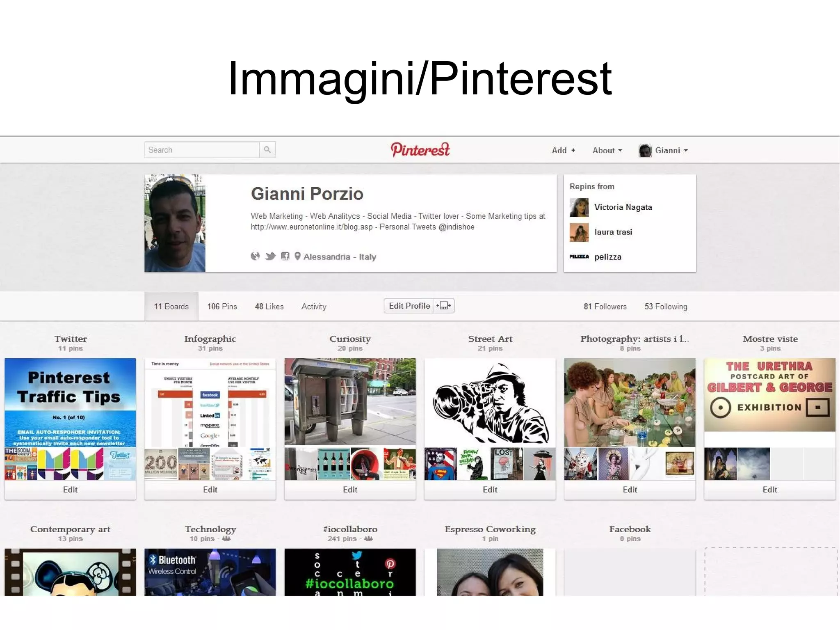Open the wine bottles thumbnail in Curiosity

click(334, 464)
